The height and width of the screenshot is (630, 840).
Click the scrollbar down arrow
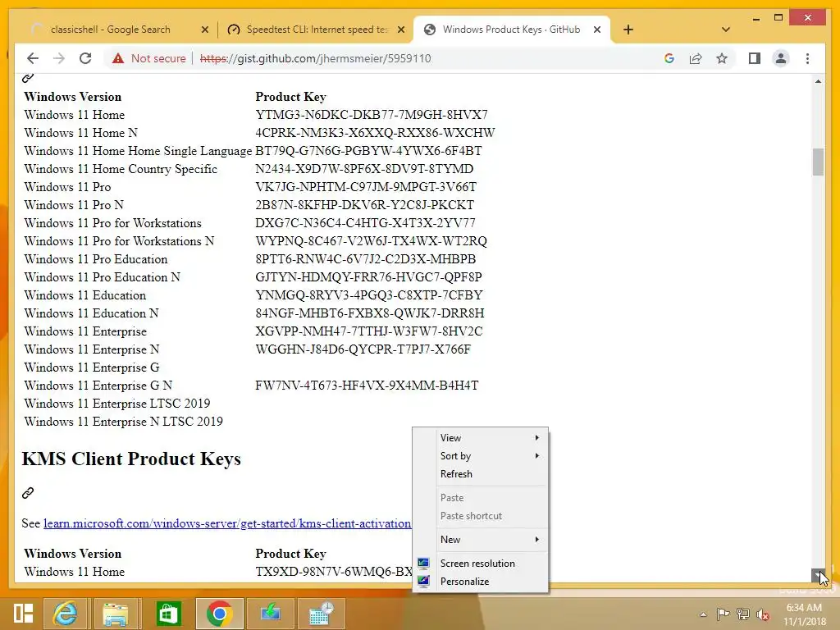tap(818, 575)
